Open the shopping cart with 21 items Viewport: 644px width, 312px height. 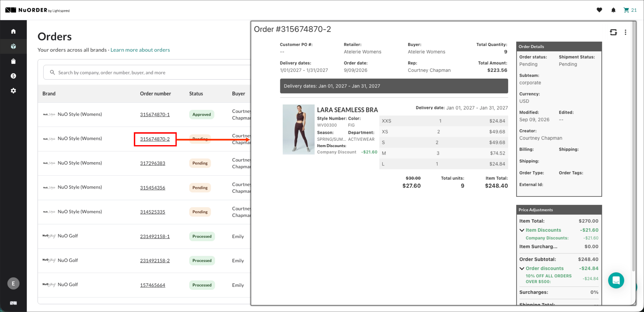(x=630, y=10)
